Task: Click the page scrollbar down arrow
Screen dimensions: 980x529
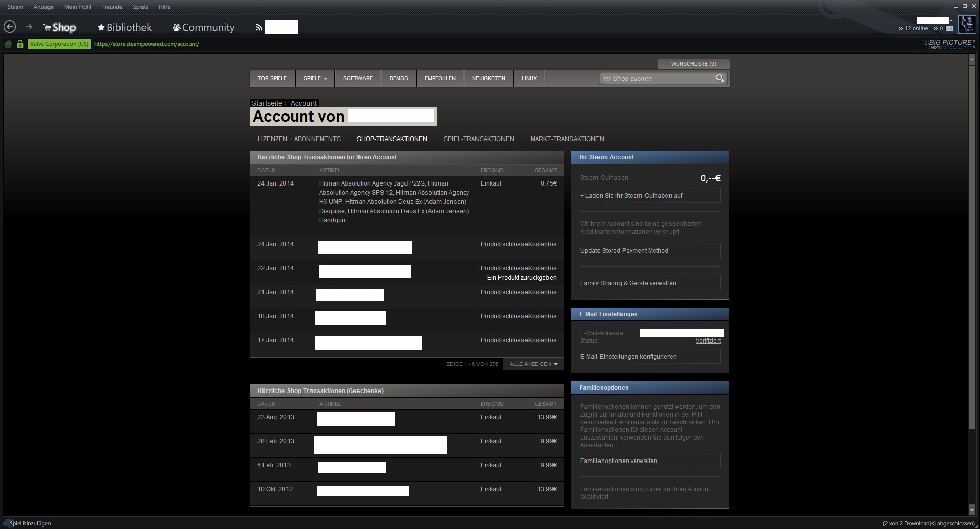Action: pos(972,510)
